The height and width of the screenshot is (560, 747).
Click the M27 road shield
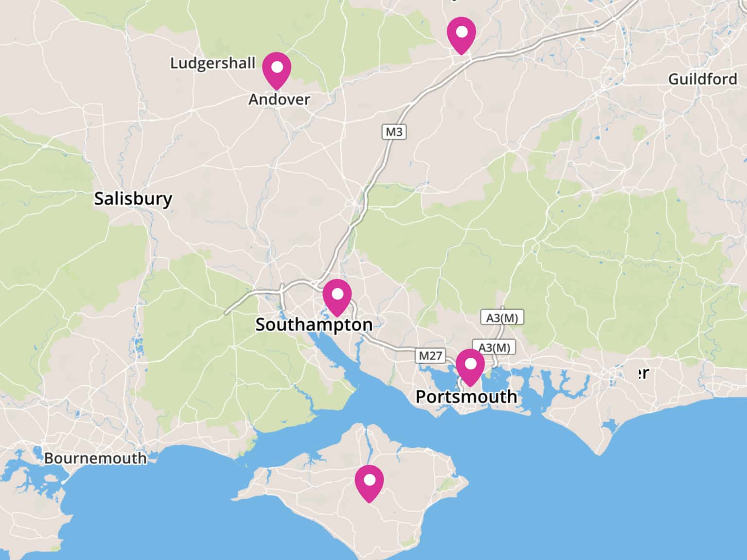[x=430, y=356]
